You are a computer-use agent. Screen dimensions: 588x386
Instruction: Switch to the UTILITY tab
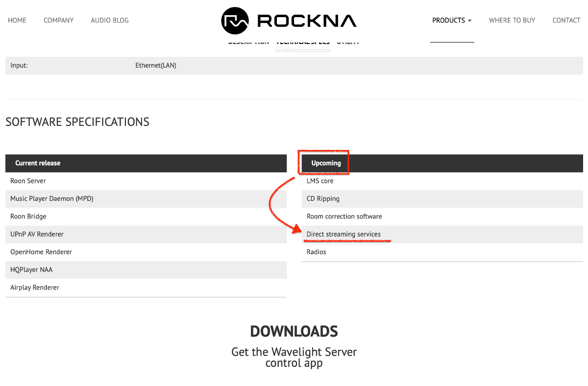(348, 43)
